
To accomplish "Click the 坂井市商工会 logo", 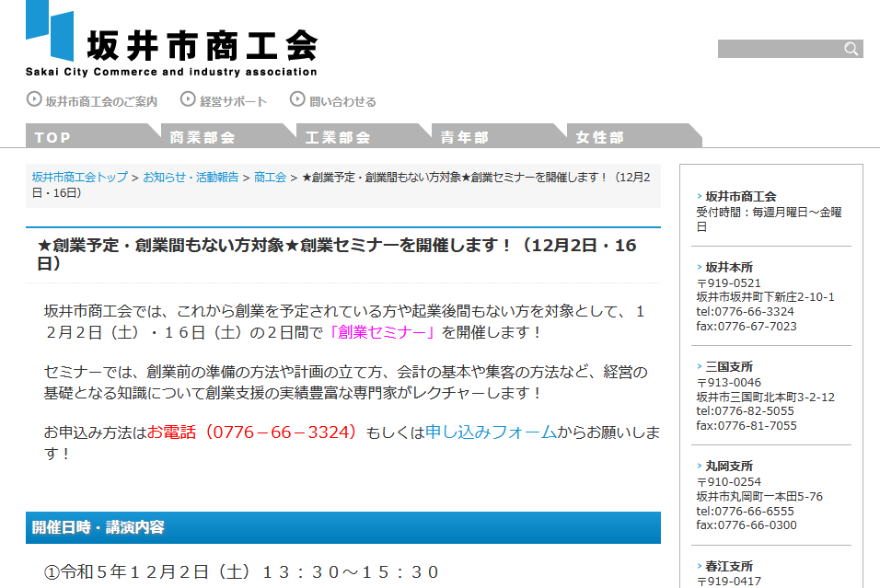I will [171, 40].
